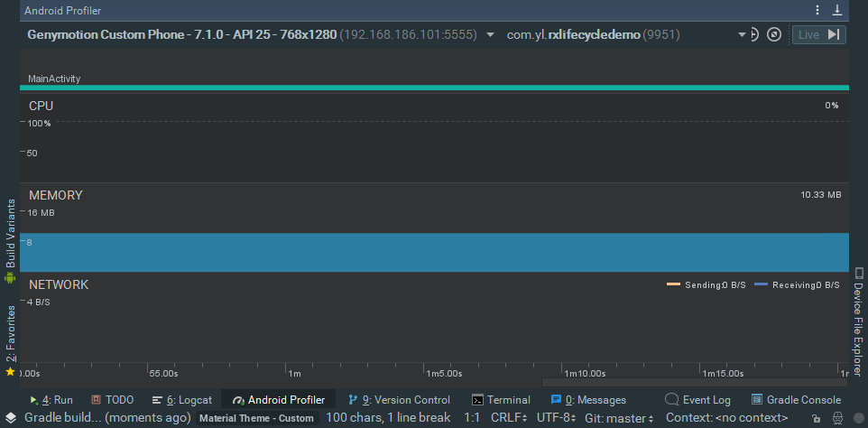Jump to live data with Live button
Viewport: 868px width, 428px height.
(x=818, y=35)
